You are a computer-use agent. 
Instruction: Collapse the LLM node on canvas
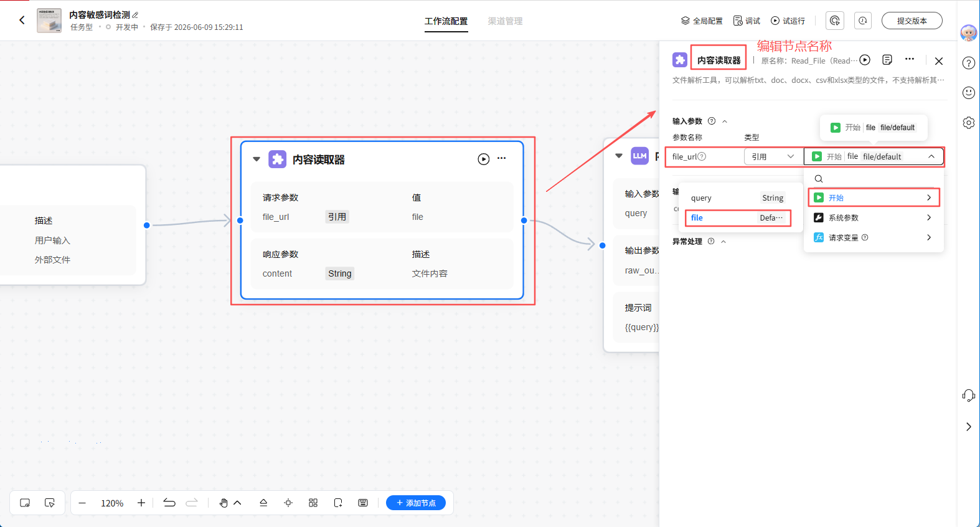[x=619, y=156]
